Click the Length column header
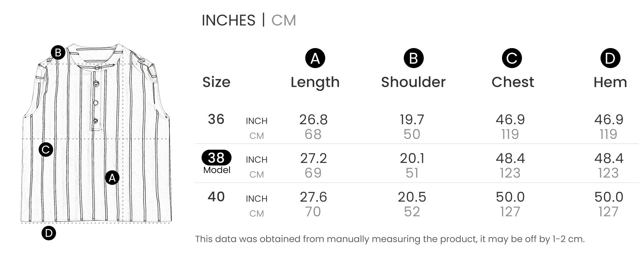 [315, 82]
